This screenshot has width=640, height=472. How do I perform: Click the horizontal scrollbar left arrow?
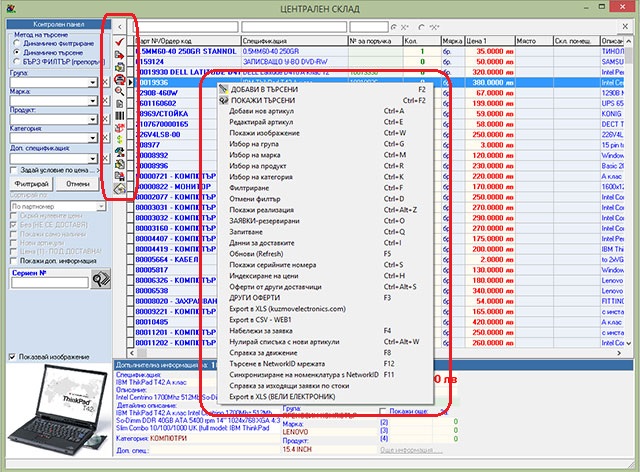(131, 353)
